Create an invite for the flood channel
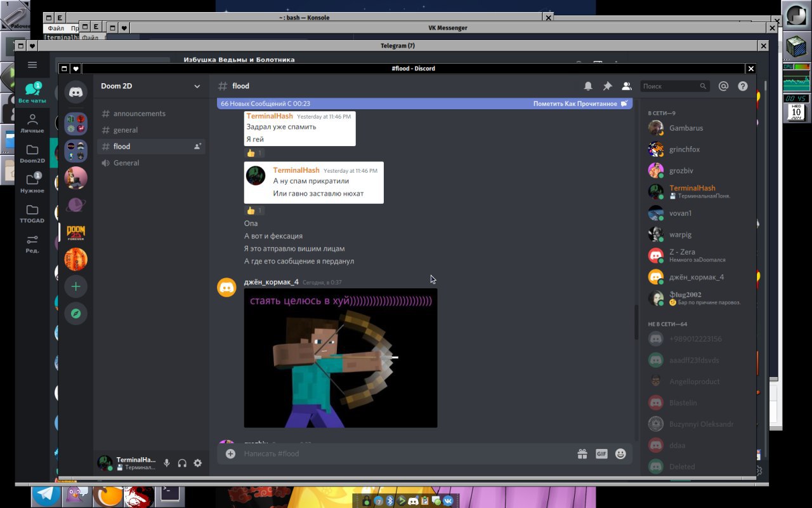The width and height of the screenshot is (812, 508). pyautogui.click(x=197, y=146)
